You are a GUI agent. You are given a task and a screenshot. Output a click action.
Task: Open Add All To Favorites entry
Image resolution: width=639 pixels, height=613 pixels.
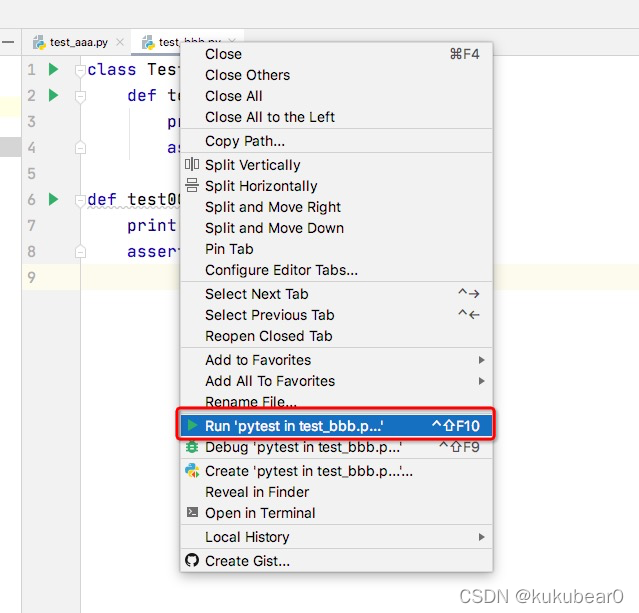click(336, 381)
